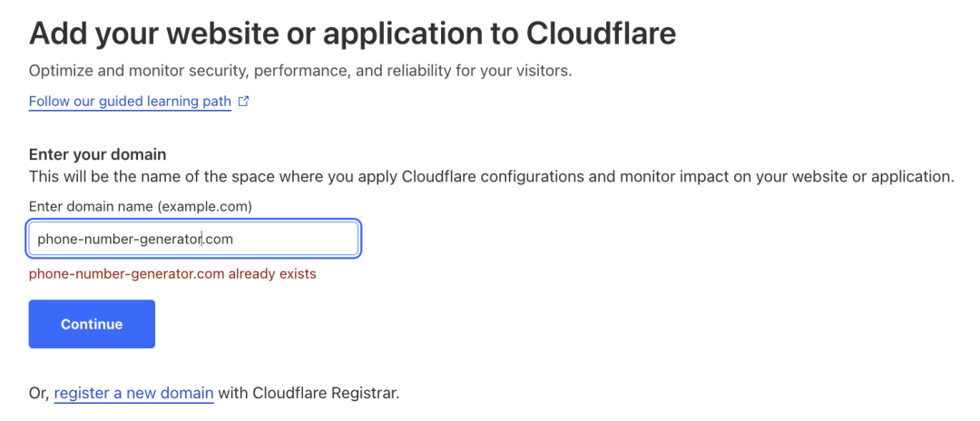Click the 'Optimize and monitor security' subtitle text
The width and height of the screenshot is (980, 421).
(x=299, y=71)
